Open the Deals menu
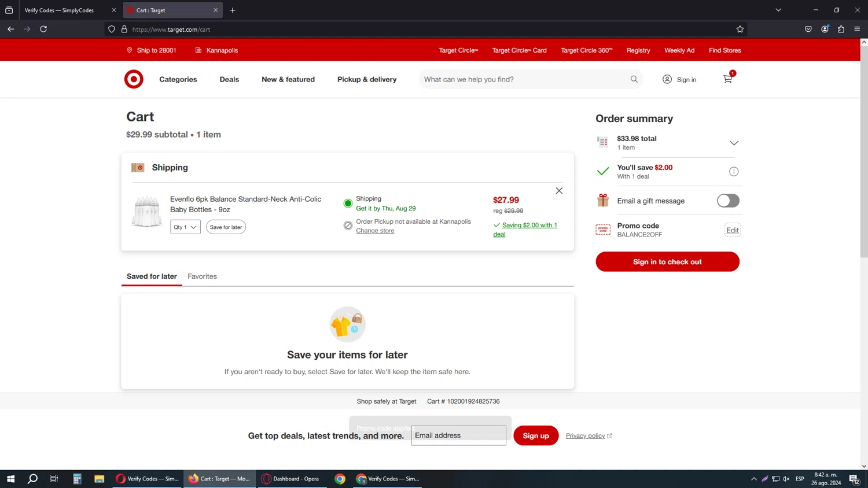Viewport: 868px width, 488px height. click(229, 80)
